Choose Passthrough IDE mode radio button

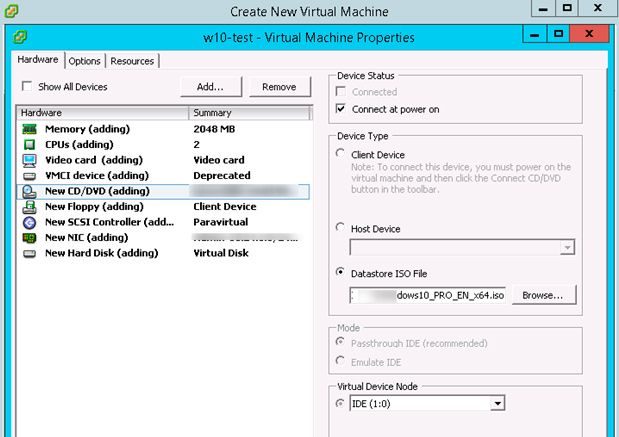[x=340, y=341]
